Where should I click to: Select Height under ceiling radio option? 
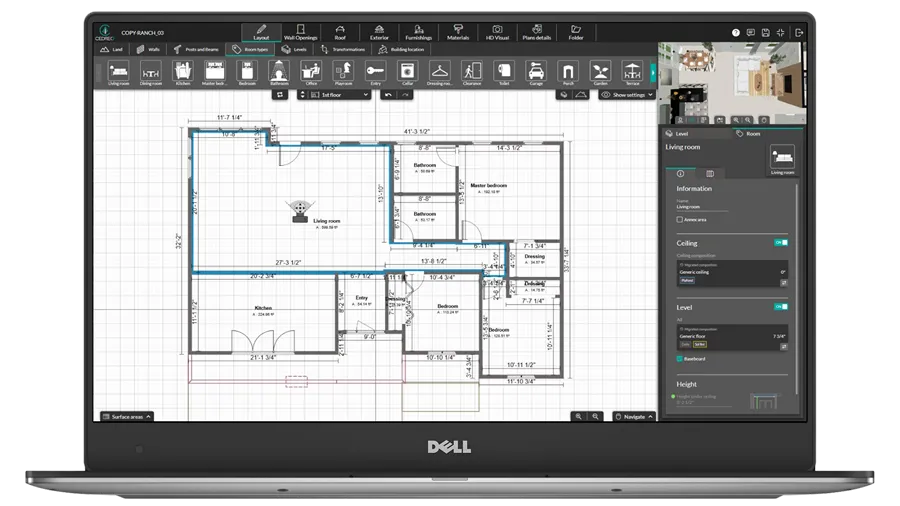tap(673, 396)
